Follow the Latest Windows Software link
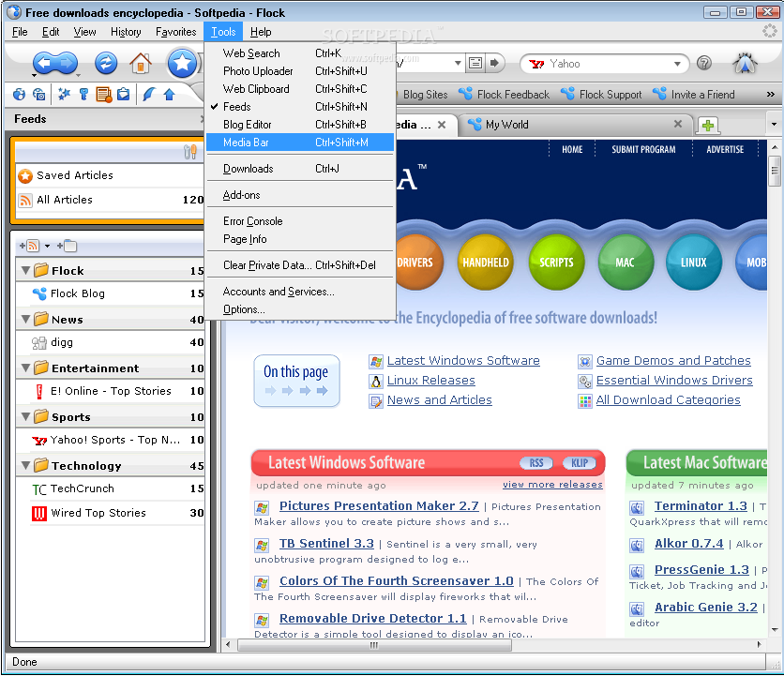Screen dimensions: 784x676 pyautogui.click(x=463, y=360)
